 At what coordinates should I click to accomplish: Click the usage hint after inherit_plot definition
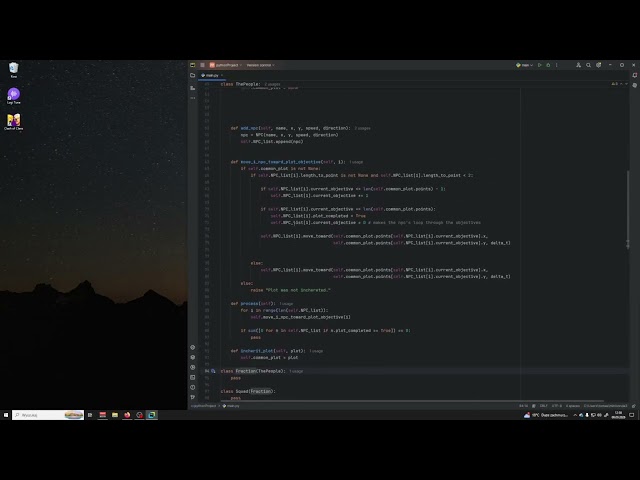click(316, 351)
